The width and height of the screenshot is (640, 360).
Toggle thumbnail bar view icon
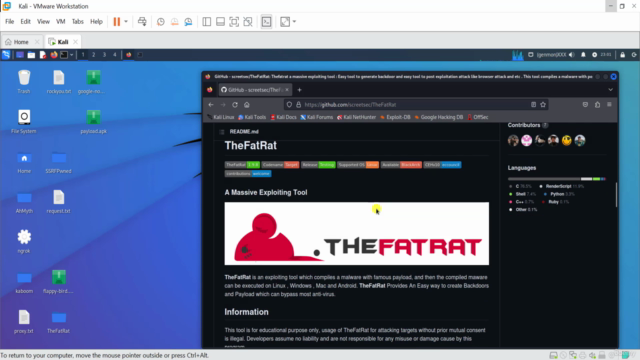coord(220,22)
